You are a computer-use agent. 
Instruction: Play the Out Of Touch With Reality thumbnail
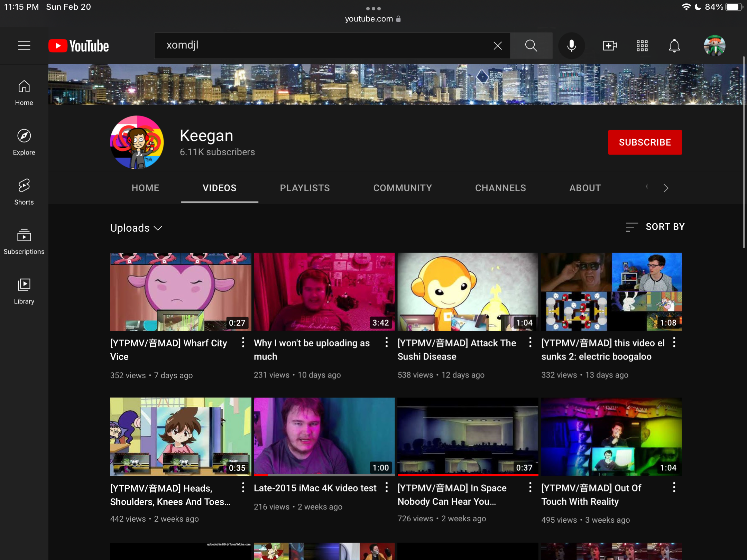(x=611, y=437)
